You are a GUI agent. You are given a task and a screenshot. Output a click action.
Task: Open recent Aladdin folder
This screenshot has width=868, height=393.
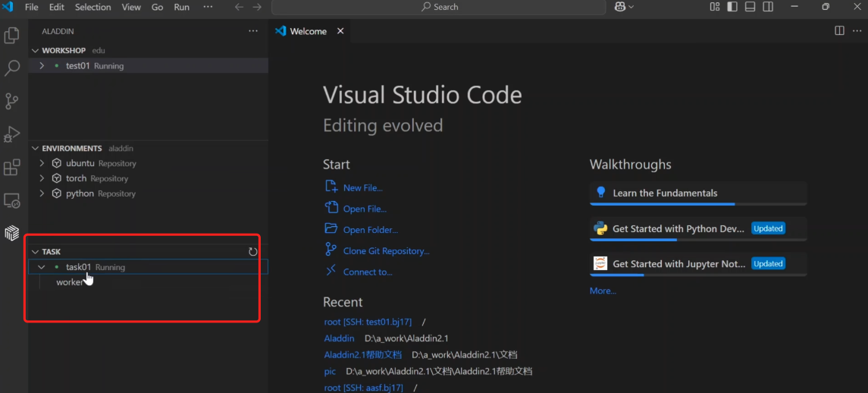coord(340,338)
